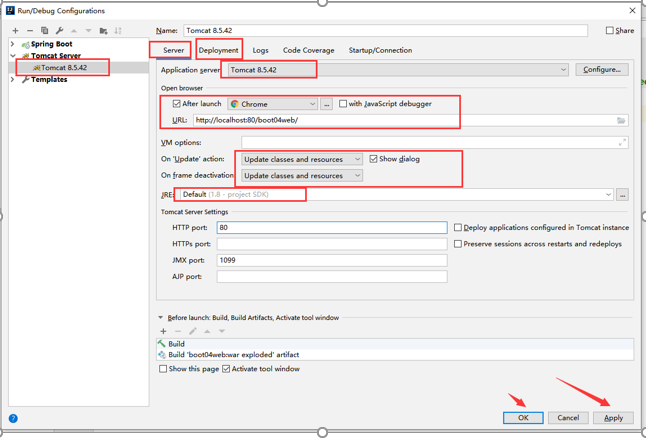Browse for URL using folder icon
Image resolution: width=646 pixels, height=442 pixels.
[x=621, y=120]
